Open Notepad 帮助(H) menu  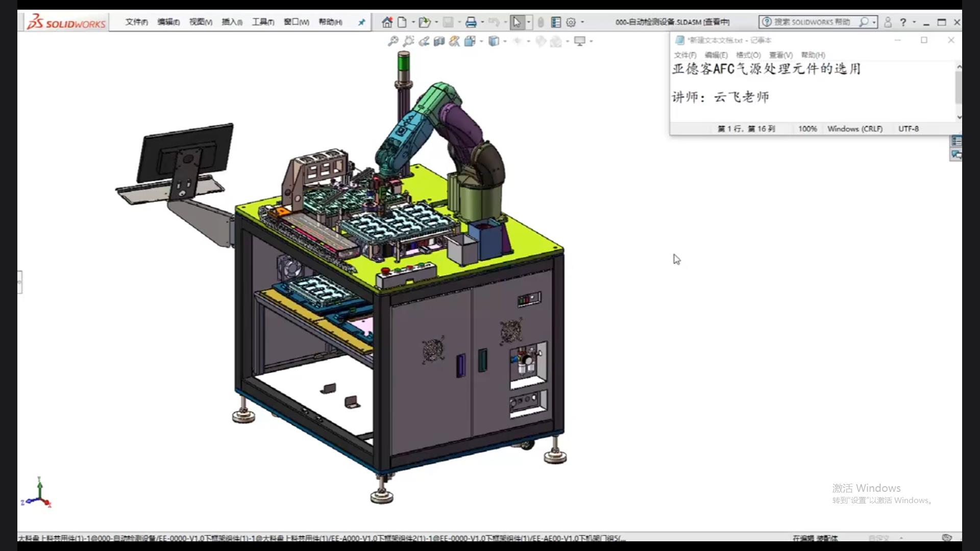coord(813,55)
